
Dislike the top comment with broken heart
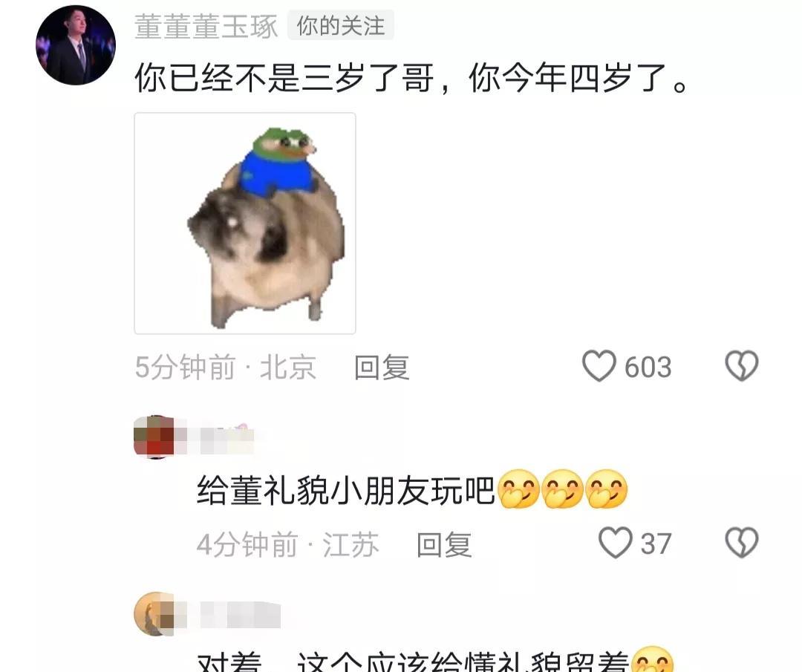742,366
